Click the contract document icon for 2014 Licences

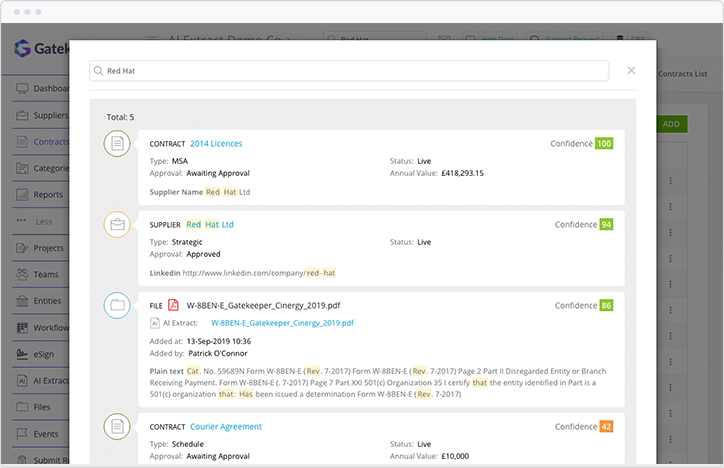[x=117, y=144]
